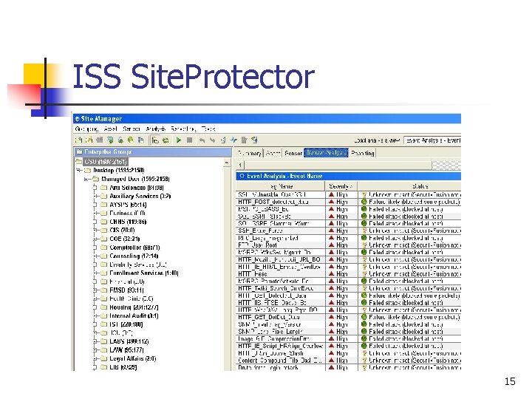Click the left scroll arrow above Event Analysis
The image size is (532, 399).
pyautogui.click(x=240, y=166)
